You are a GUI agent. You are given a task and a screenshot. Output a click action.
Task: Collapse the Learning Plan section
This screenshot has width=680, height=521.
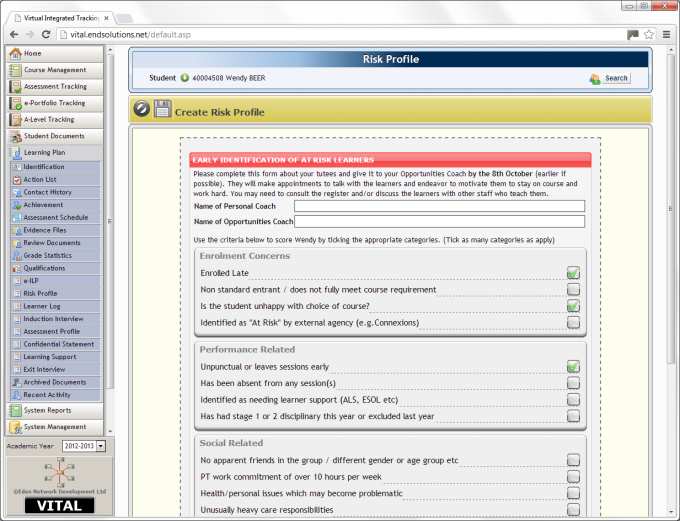(55, 152)
